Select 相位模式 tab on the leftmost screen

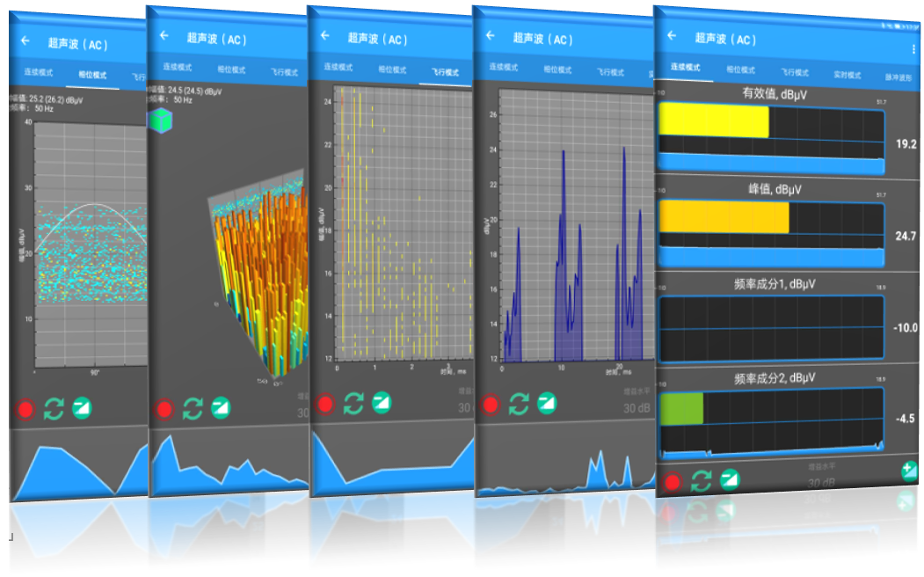point(92,76)
